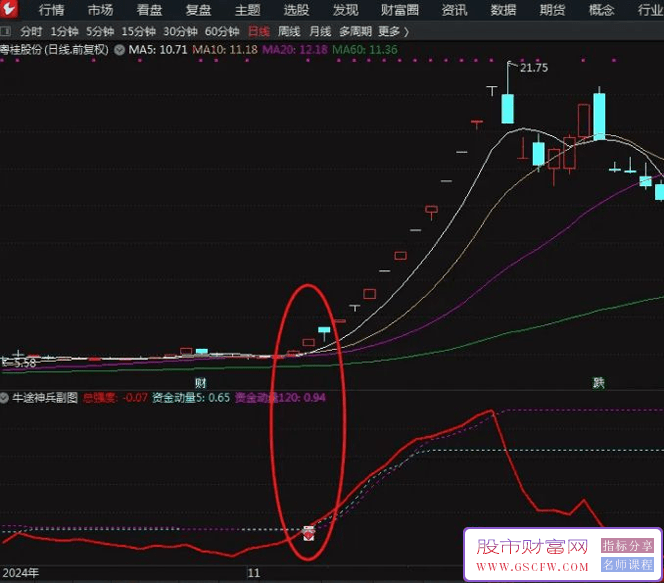Switch to 1分钟 chart period
The height and width of the screenshot is (583, 664).
64,31
